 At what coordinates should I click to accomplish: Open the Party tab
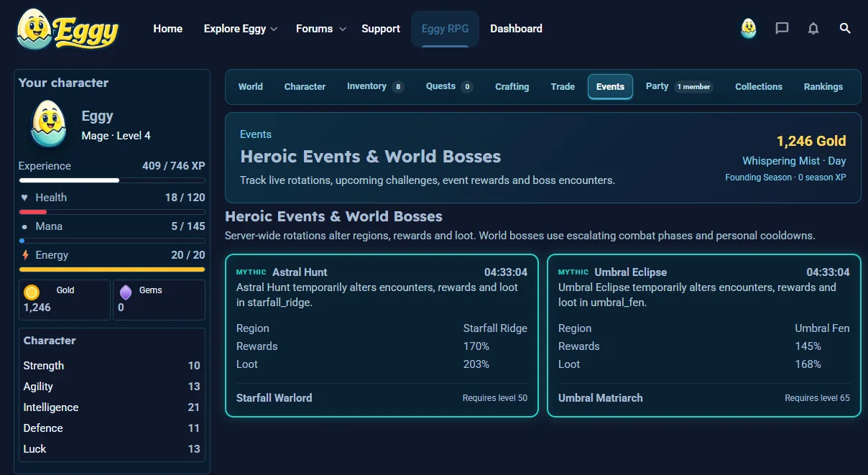pos(680,87)
